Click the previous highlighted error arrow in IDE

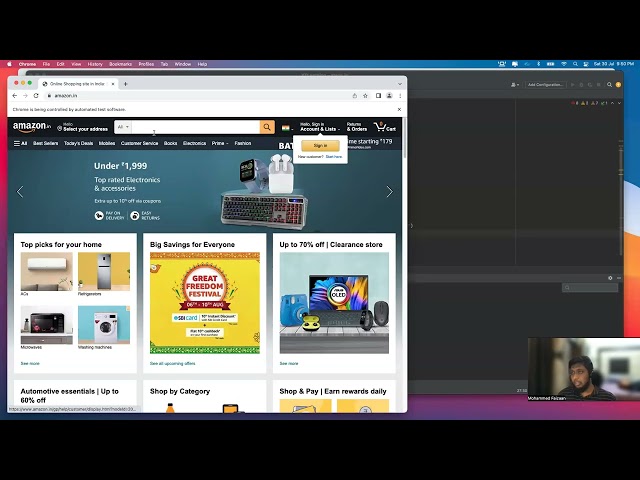pos(612,103)
